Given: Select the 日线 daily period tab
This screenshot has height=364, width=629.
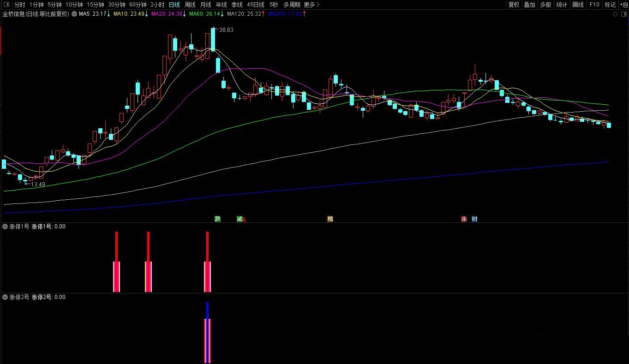Looking at the screenshot, I should (174, 5).
